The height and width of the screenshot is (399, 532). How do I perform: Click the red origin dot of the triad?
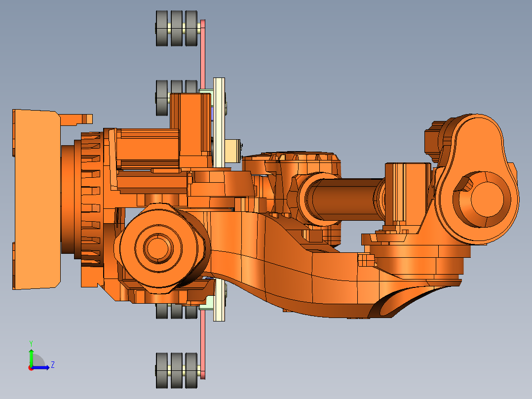click(x=31, y=368)
